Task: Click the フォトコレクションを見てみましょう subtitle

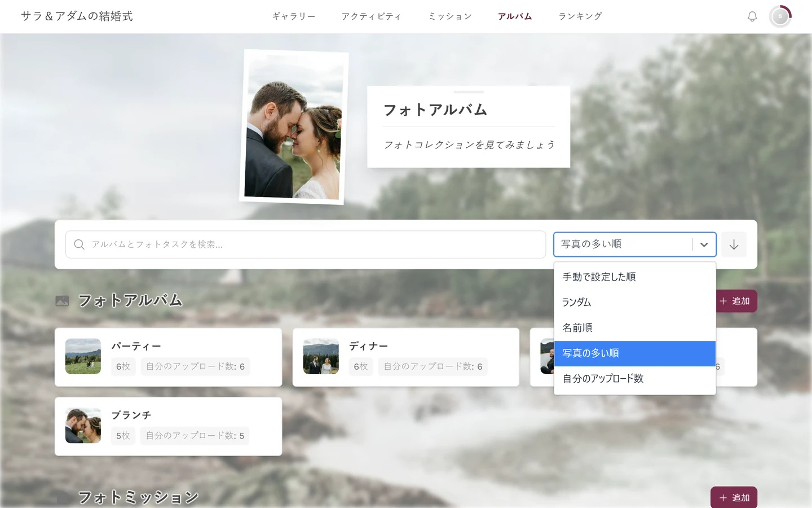Action: pos(469,145)
